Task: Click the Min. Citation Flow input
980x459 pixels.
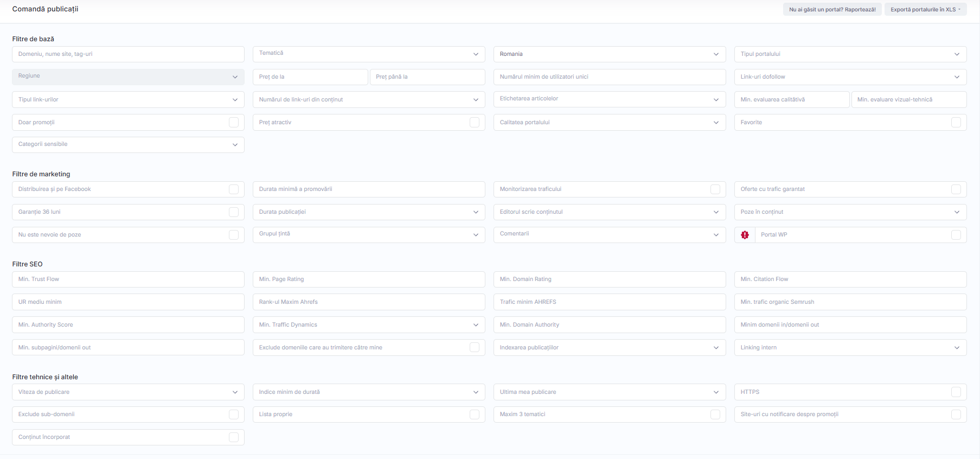Action: coord(850,279)
